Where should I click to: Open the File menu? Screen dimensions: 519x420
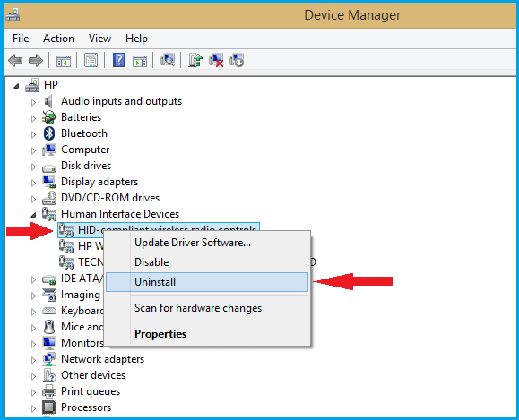click(21, 39)
